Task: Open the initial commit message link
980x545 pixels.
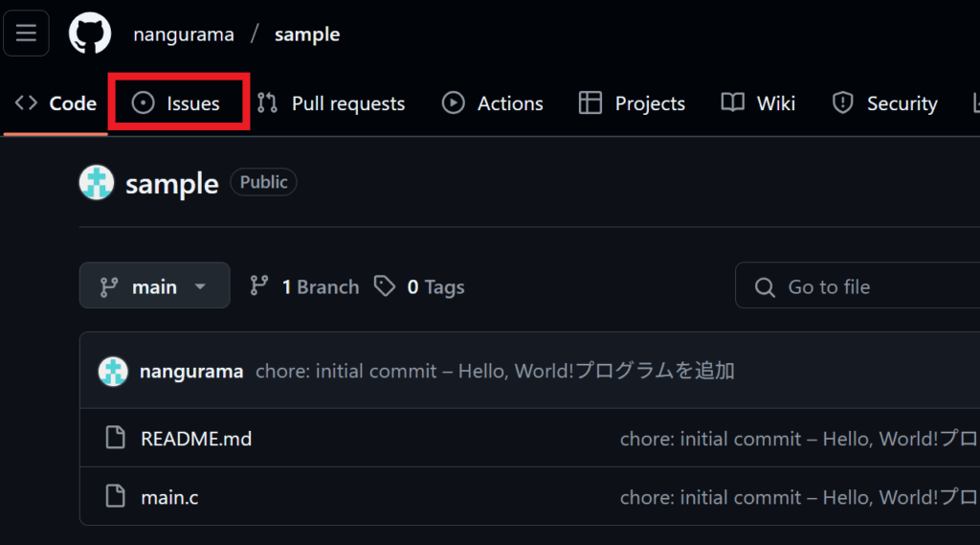Action: (495, 371)
